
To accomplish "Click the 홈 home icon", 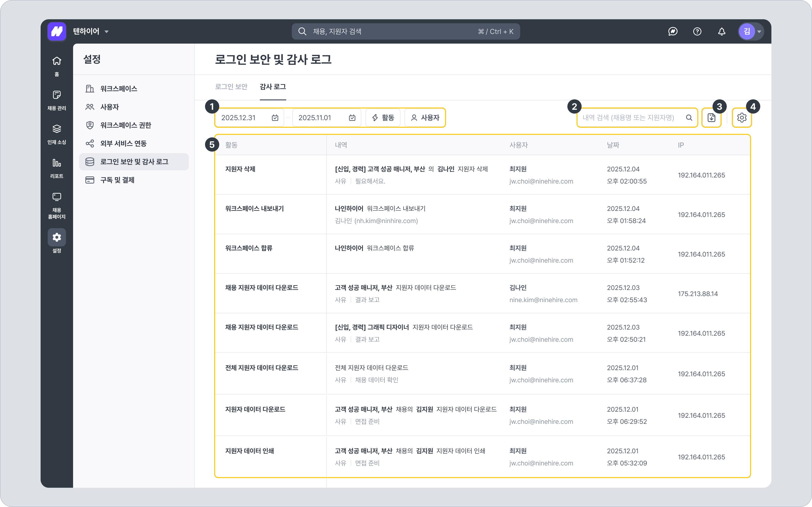I will pyautogui.click(x=57, y=66).
